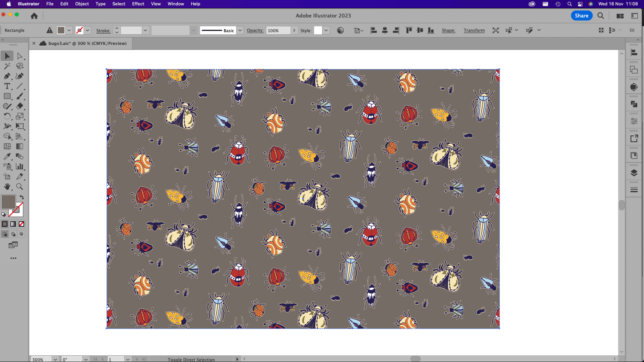Open the Layers panel icon

(x=634, y=173)
